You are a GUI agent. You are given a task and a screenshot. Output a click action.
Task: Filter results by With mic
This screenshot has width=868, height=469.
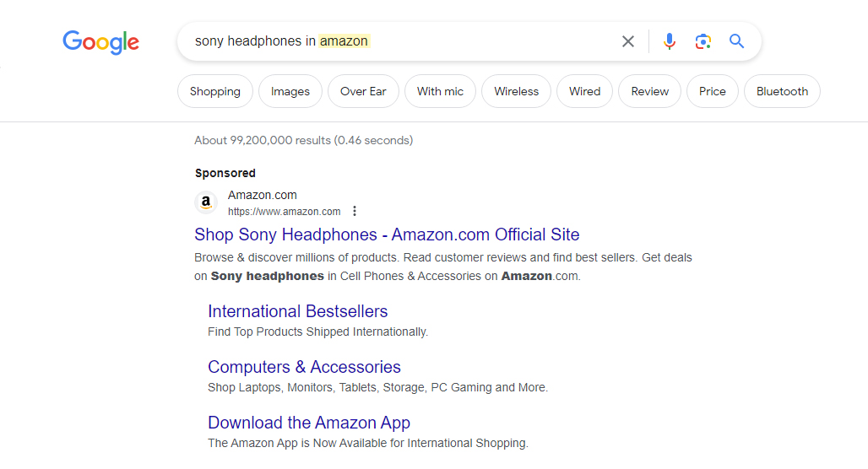440,91
